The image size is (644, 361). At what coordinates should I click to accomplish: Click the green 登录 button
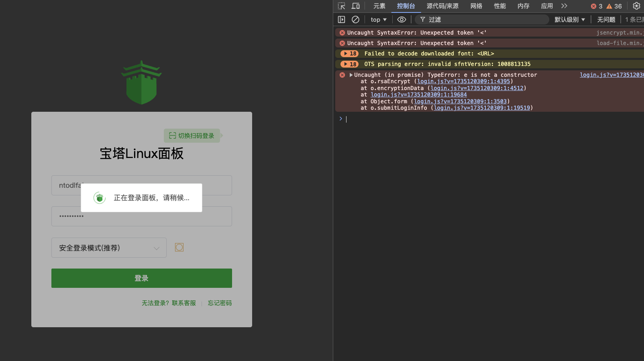click(x=142, y=278)
